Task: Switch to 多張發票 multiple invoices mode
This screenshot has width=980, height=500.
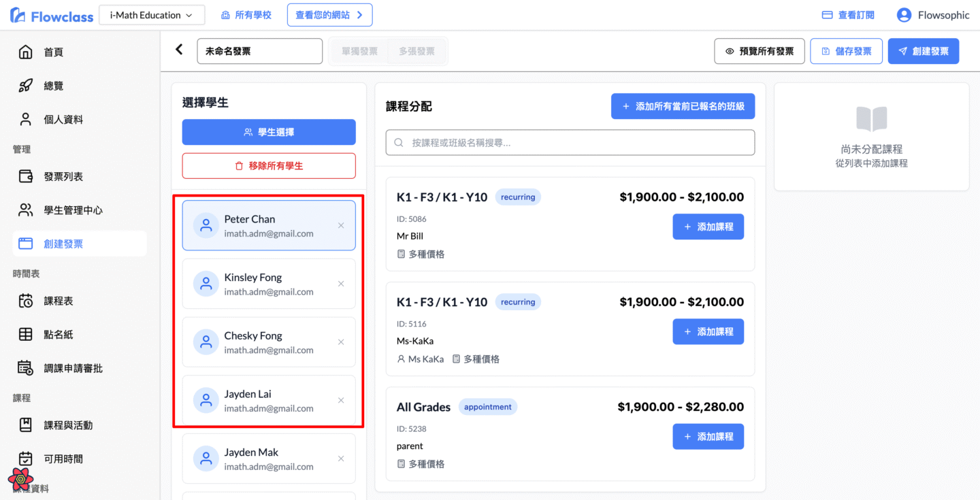Action: click(416, 51)
